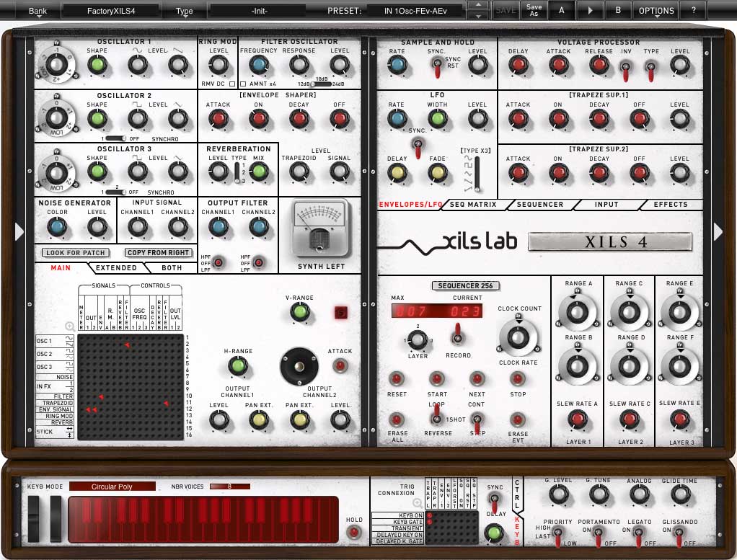Open the Options dropdown menu
Viewport: 737px width, 560px height.
click(656, 11)
